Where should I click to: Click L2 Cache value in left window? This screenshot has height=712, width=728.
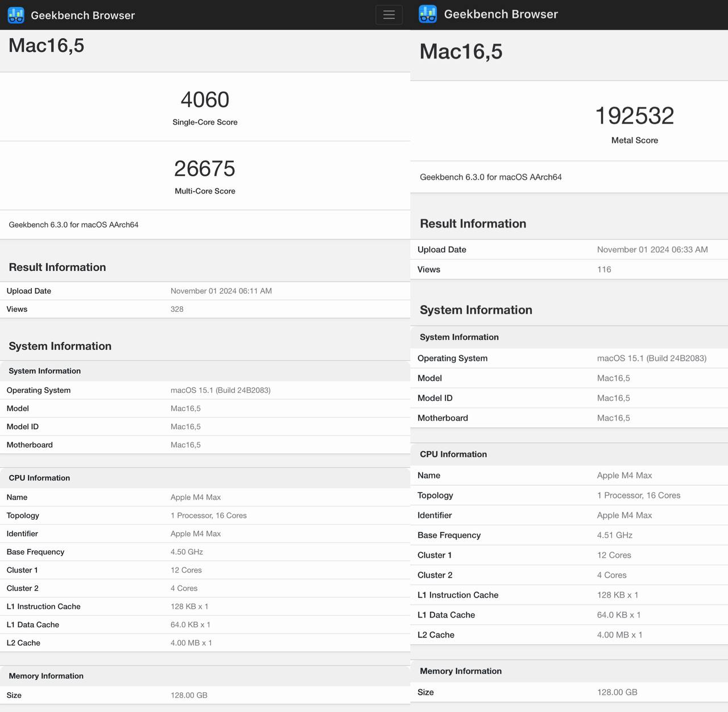pos(191,643)
